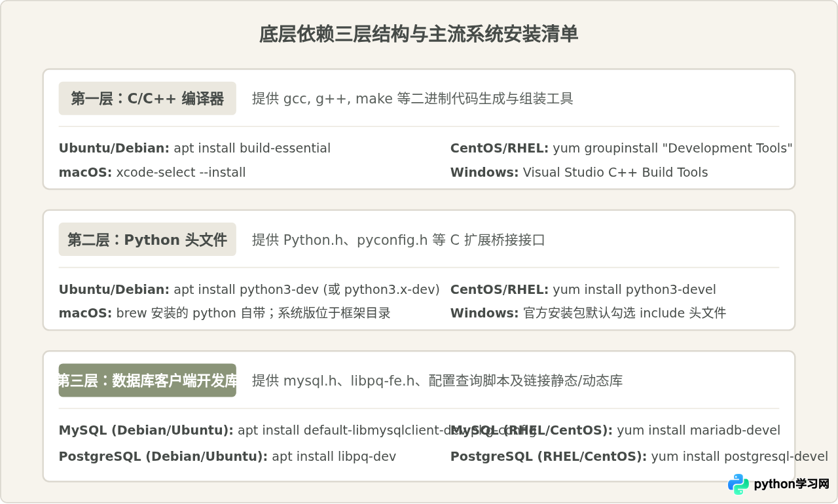Viewport: 838px width, 504px height.
Task: Click the description mentioning mysql.h、libpq-fe.h
Action: [x=437, y=380]
